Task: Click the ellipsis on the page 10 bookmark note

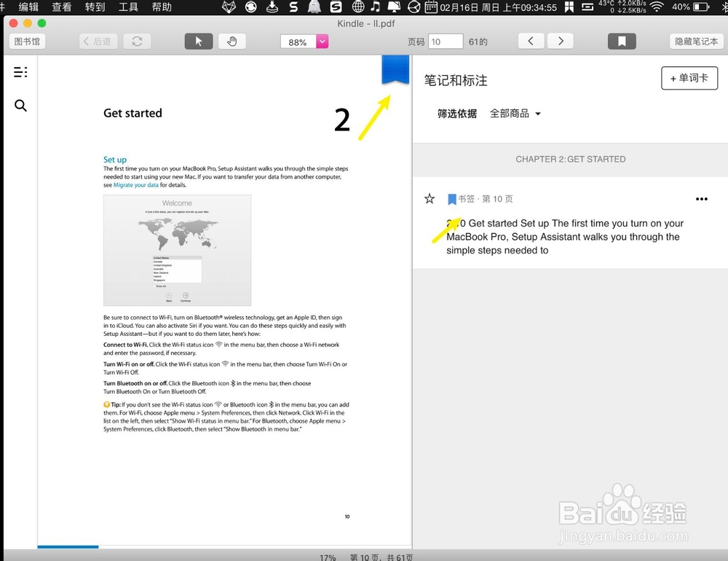Action: [702, 198]
